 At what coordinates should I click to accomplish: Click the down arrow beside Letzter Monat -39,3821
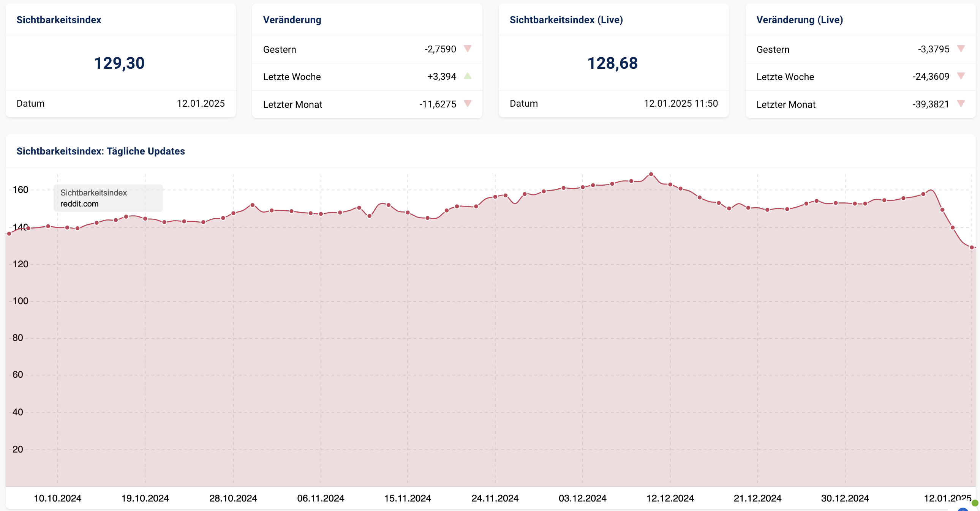(x=961, y=103)
